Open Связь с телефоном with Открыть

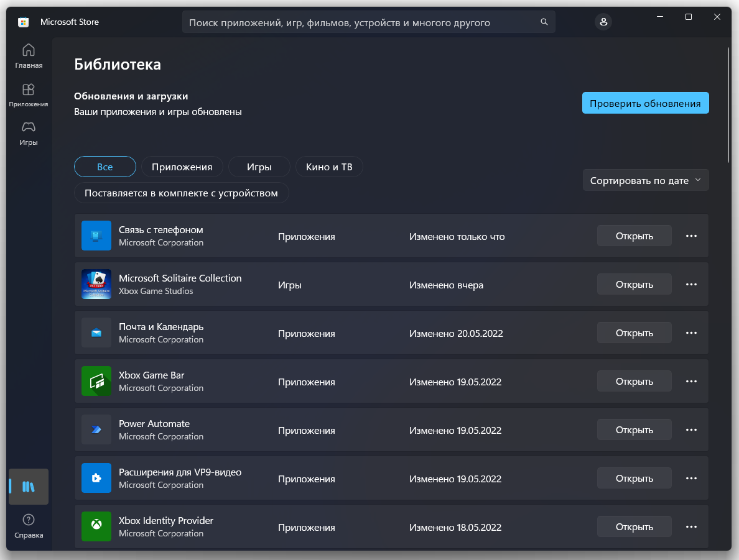click(634, 236)
